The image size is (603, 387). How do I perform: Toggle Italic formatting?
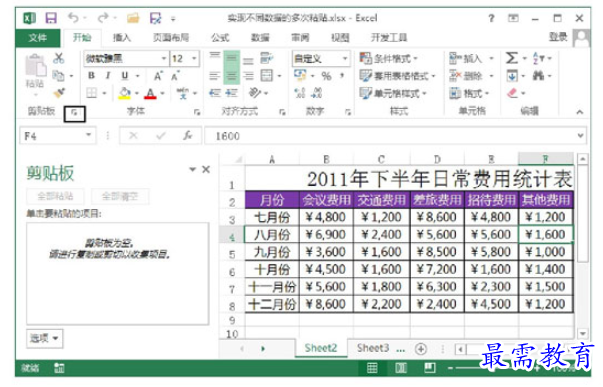coord(108,75)
